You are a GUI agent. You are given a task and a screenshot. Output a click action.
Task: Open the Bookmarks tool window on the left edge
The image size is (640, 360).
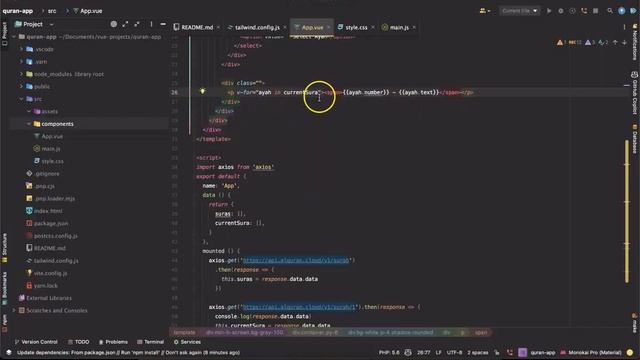tap(4, 288)
